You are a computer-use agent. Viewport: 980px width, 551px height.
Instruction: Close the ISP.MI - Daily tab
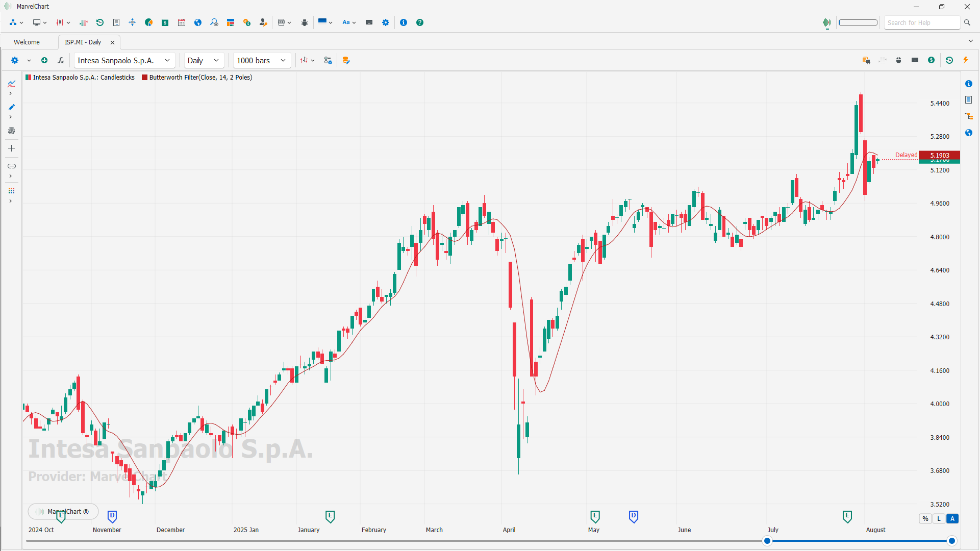point(113,42)
